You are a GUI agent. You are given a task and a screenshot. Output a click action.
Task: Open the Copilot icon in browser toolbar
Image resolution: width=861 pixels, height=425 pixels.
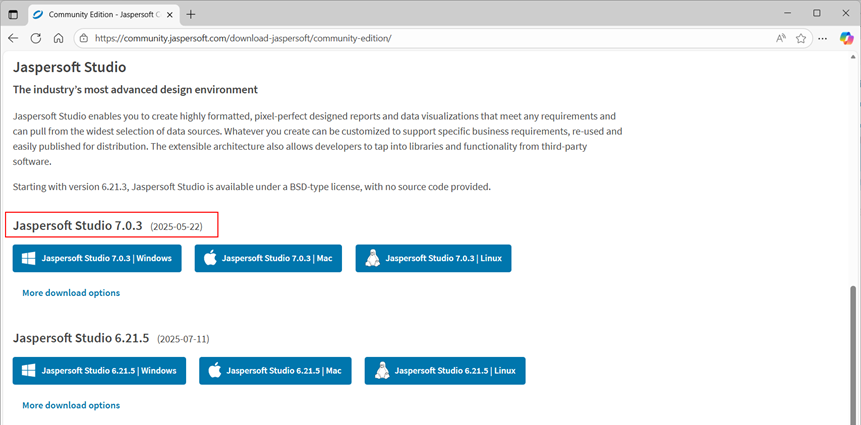point(846,38)
